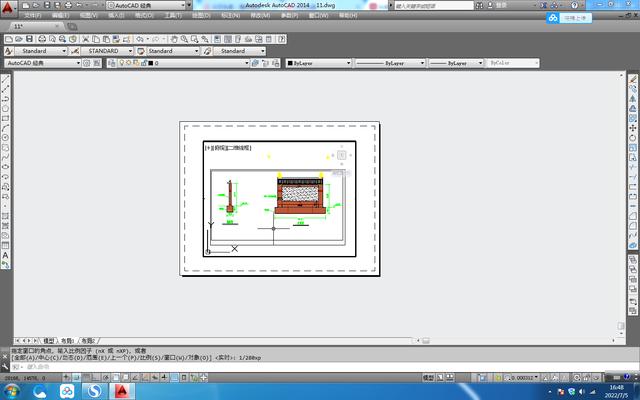Switch to the 模型 layout tab
The height and width of the screenshot is (400, 640).
[49, 340]
